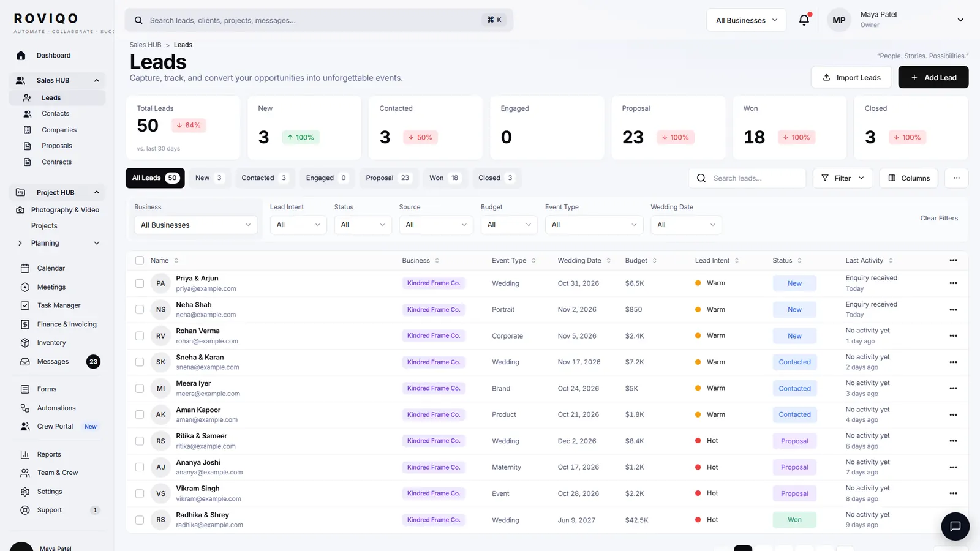The image size is (980, 551).
Task: Check the Meera Iyer row checkbox
Action: pos(140,389)
